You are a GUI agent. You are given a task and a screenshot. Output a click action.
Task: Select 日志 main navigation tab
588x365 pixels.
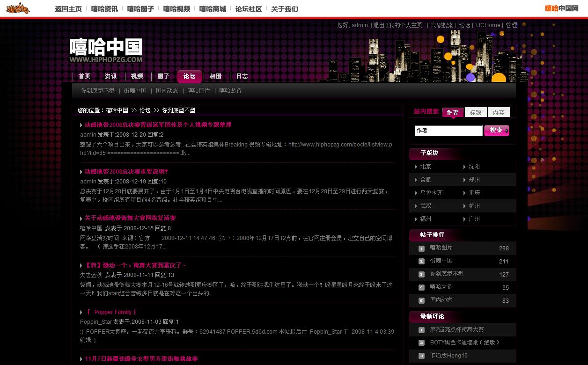point(242,76)
